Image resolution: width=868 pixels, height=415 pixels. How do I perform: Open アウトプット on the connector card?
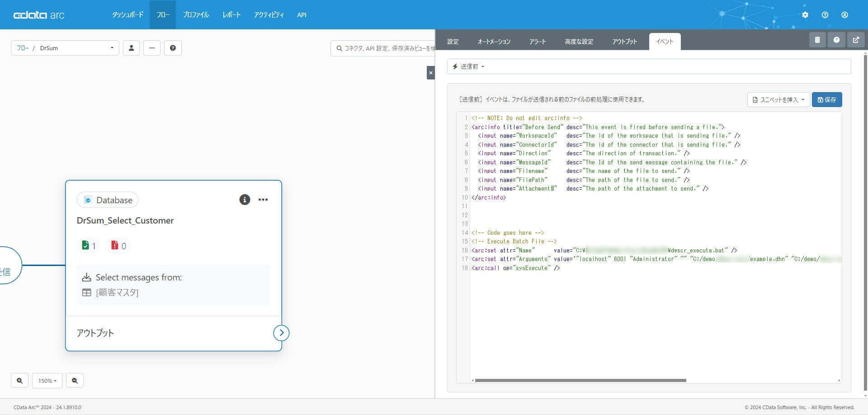[95, 333]
